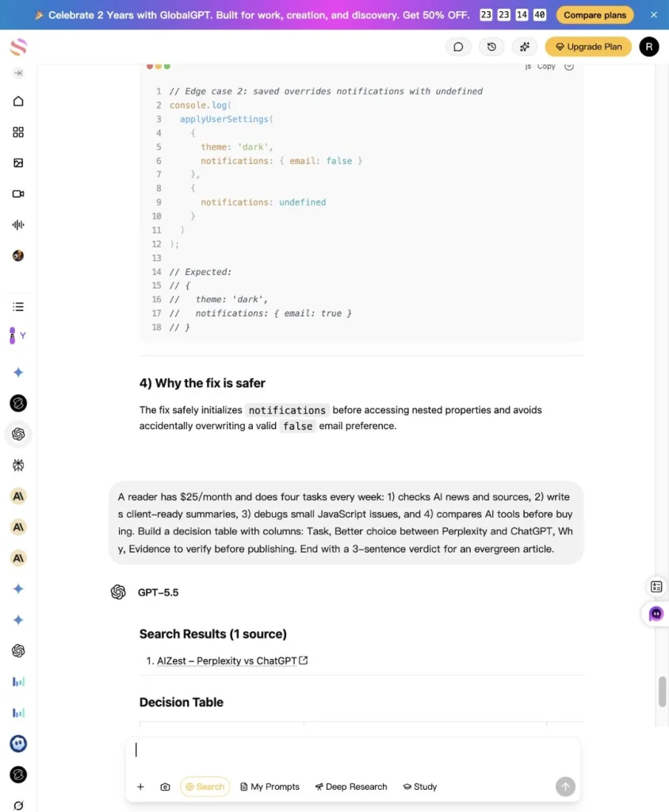Viewport: 669px width, 812px height.
Task: Open My Prompts menu
Action: pyautogui.click(x=270, y=787)
